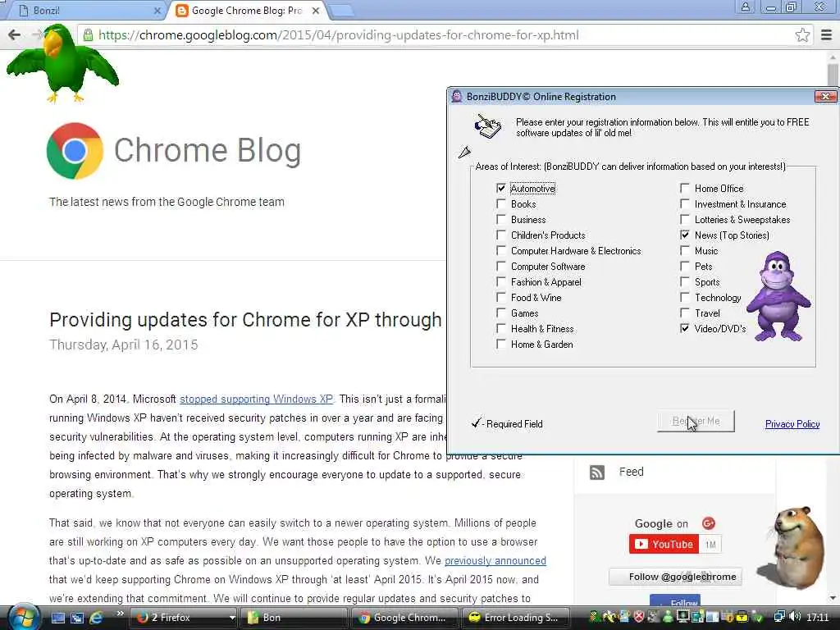This screenshot has height=630, width=840.
Task: Switch to Google Chrome taskbar button
Action: tap(404, 618)
